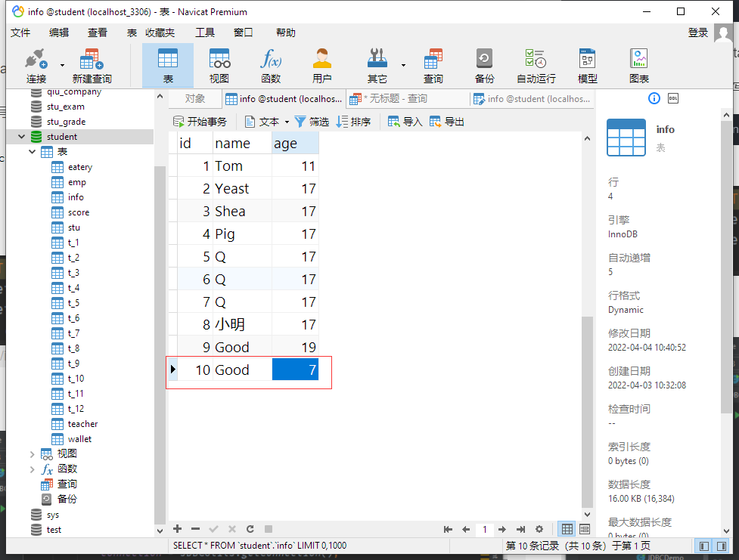Go to the next page arrow
739x560 pixels.
(502, 529)
